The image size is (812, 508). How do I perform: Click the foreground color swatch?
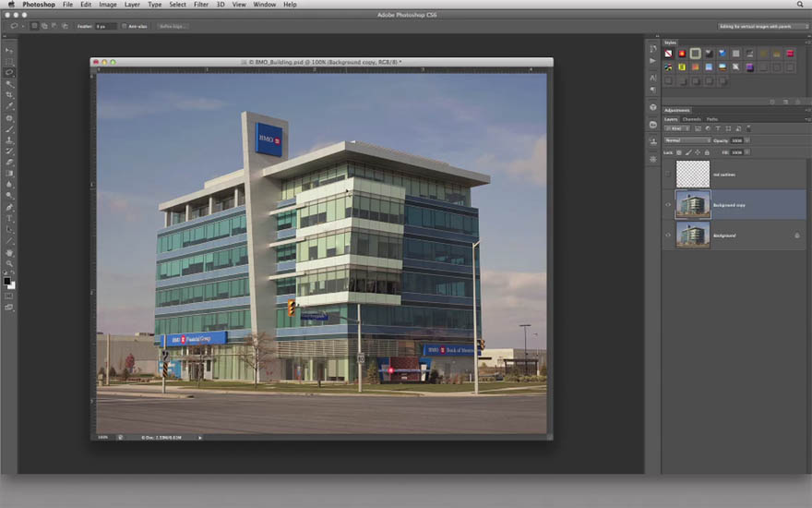(6, 281)
